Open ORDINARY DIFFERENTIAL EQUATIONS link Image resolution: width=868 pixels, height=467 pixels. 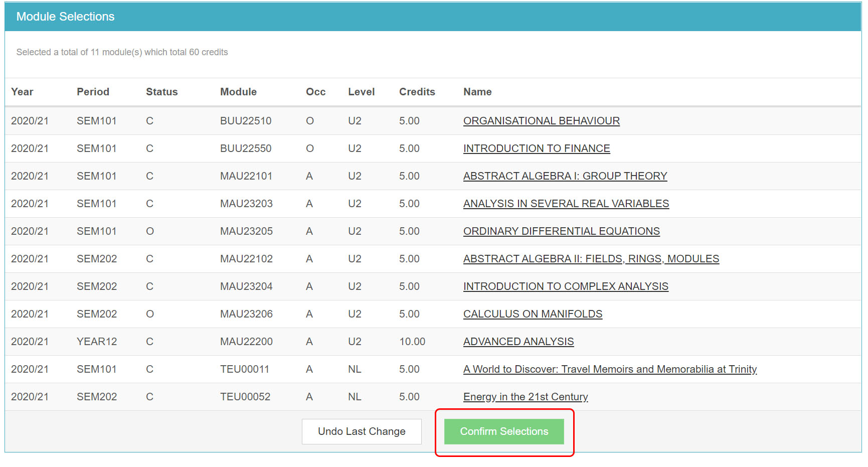[x=562, y=231]
